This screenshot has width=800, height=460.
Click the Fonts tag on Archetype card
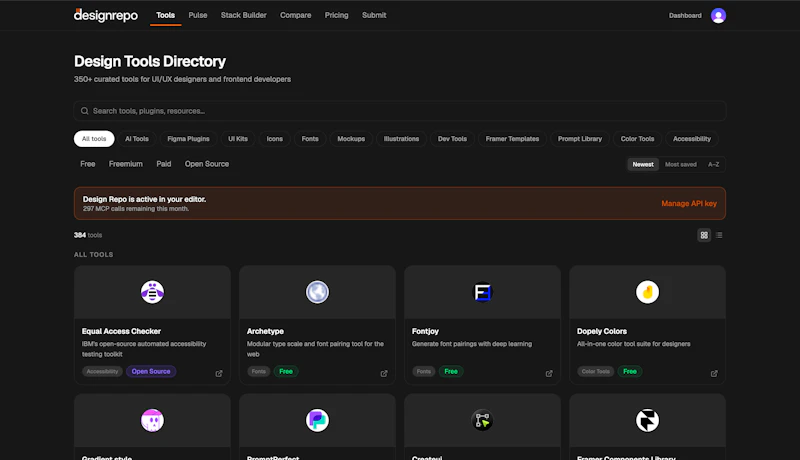click(x=259, y=371)
